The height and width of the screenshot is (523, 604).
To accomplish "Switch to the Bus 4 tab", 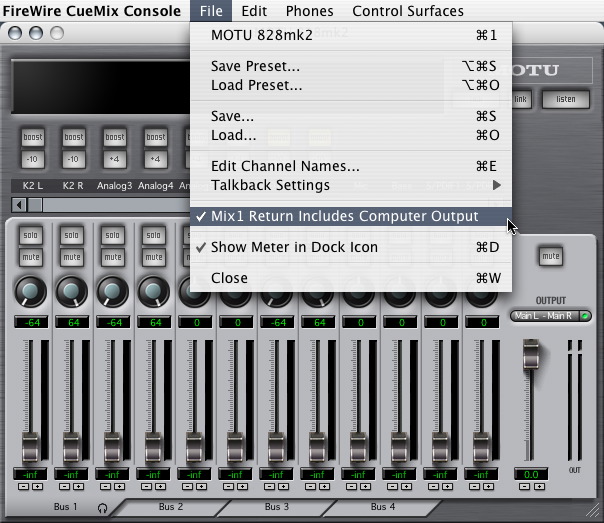I will pos(383,507).
